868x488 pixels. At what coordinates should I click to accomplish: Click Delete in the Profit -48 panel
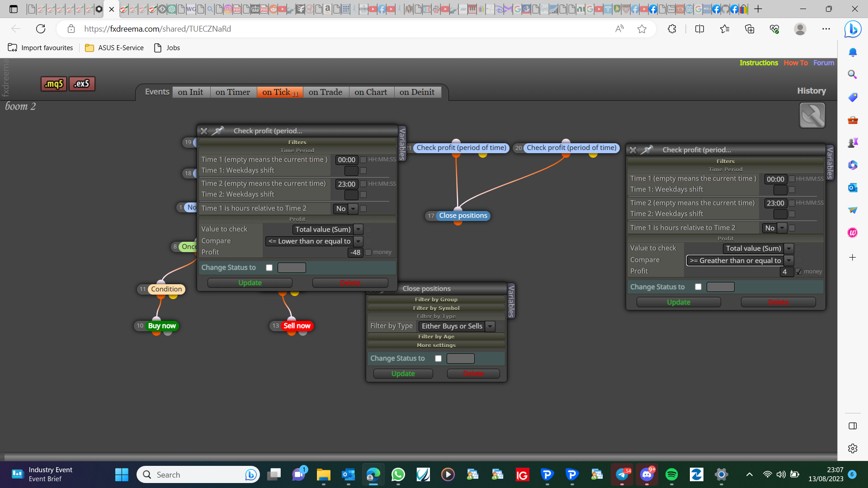coord(350,283)
